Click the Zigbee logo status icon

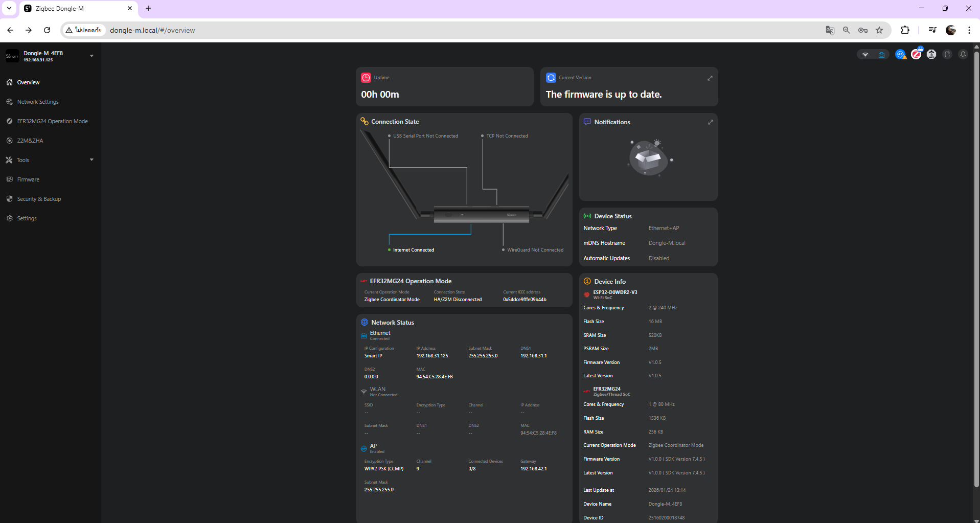pyautogui.click(x=916, y=54)
